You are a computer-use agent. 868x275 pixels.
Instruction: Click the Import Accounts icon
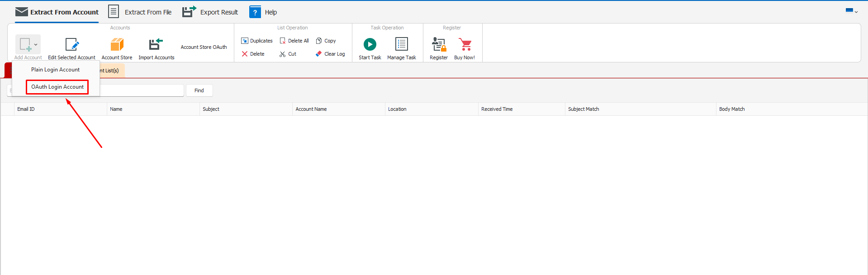(156, 45)
